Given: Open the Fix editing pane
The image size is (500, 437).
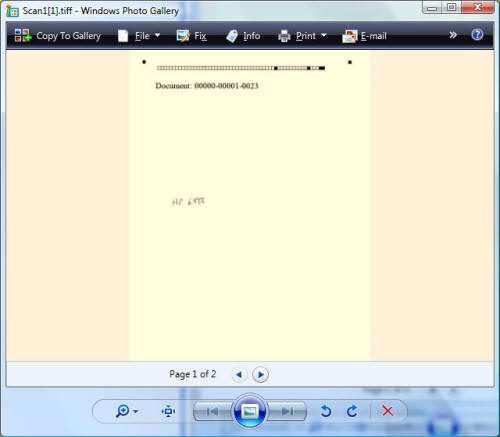Looking at the screenshot, I should pyautogui.click(x=191, y=36).
